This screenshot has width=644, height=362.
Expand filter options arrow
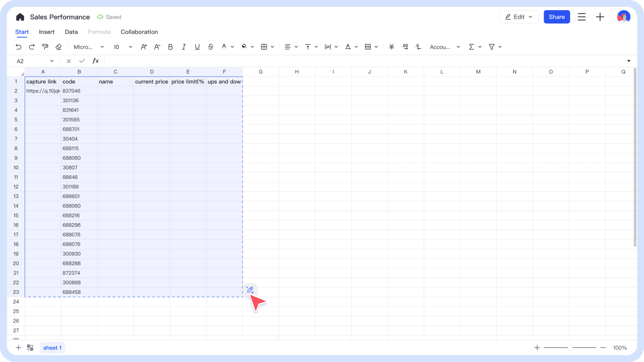[x=500, y=47]
